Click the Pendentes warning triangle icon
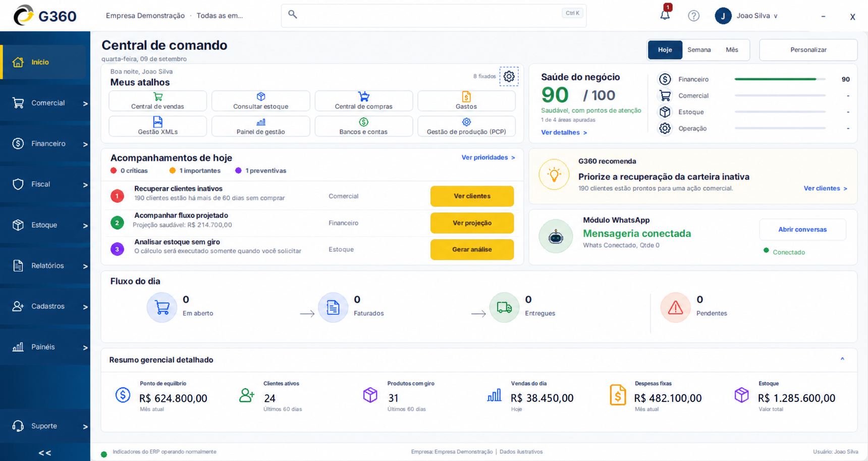The image size is (868, 461). pyautogui.click(x=675, y=307)
